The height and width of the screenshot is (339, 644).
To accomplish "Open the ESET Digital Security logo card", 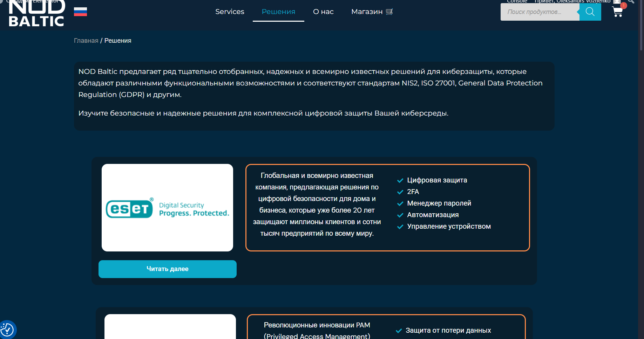I will click(x=167, y=208).
